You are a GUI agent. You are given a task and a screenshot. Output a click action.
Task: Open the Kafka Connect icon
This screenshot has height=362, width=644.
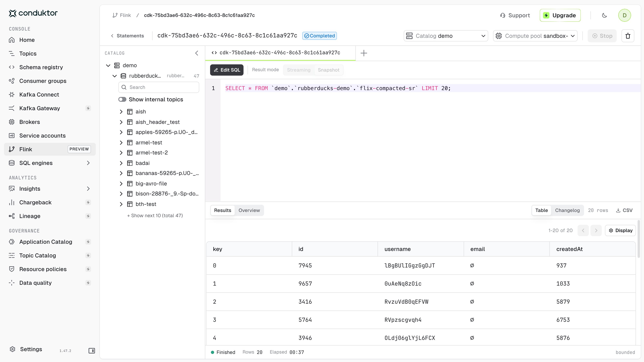(x=12, y=95)
